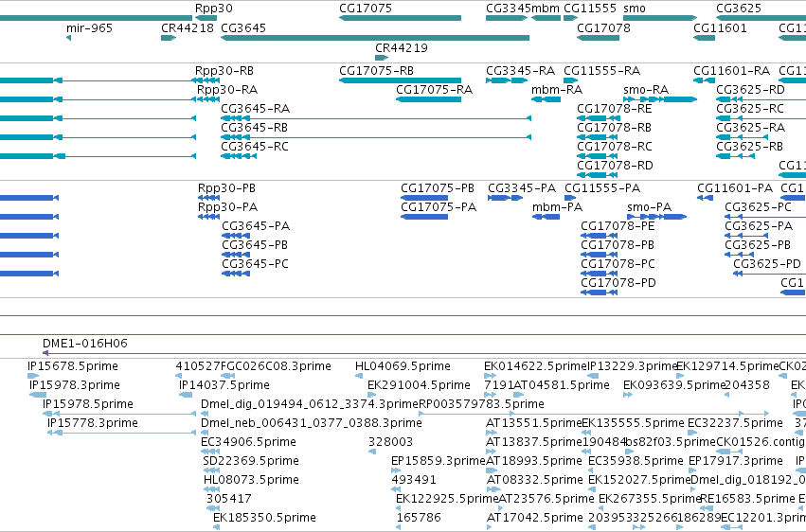
Task: Open the CR44218 gene feature
Action: 169,38
